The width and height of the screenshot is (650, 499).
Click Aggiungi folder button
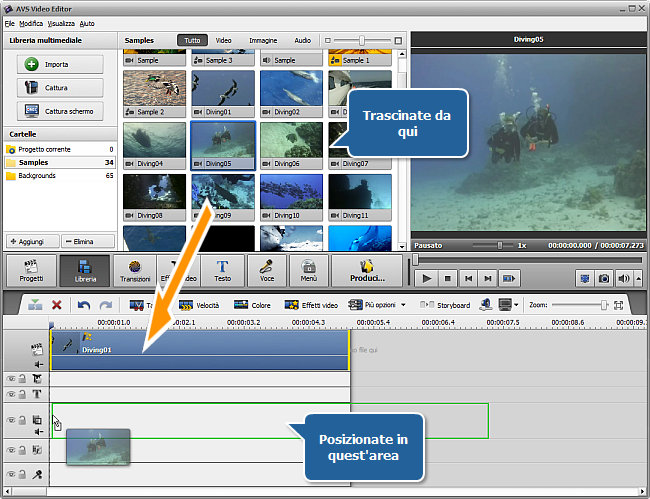32,241
